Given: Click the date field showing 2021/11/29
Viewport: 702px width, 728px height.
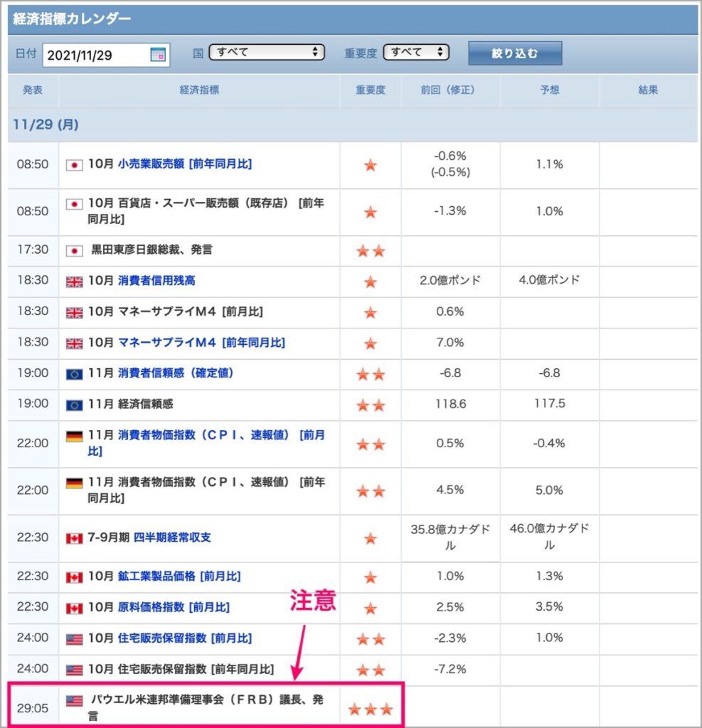Looking at the screenshot, I should click(106, 55).
